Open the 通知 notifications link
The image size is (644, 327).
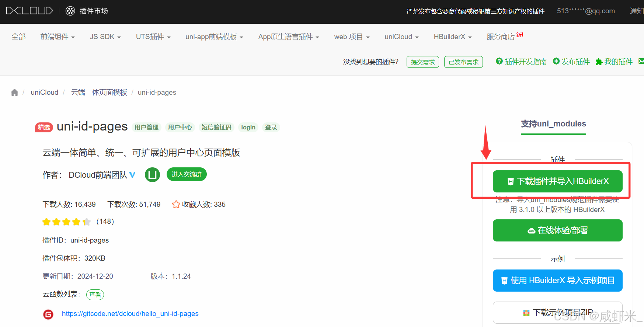[x=637, y=11]
